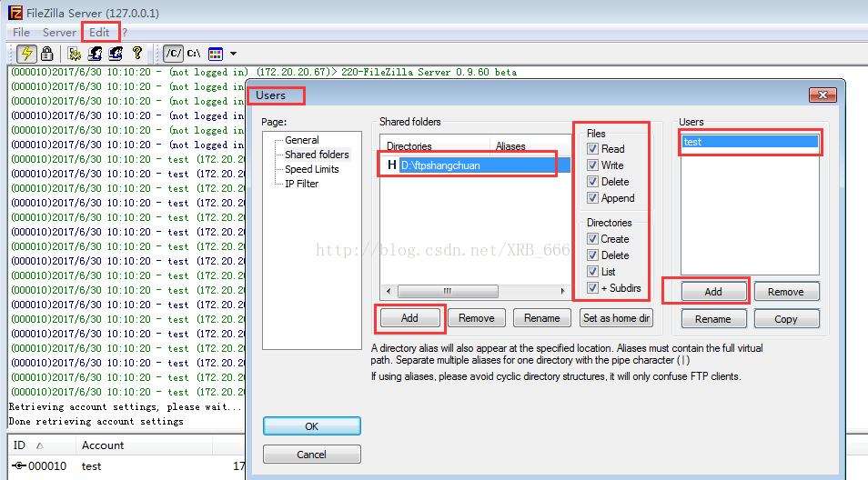Click FileZilla Server title bar logo icon
The width and height of the screenshot is (868, 480).
pyautogui.click(x=15, y=13)
